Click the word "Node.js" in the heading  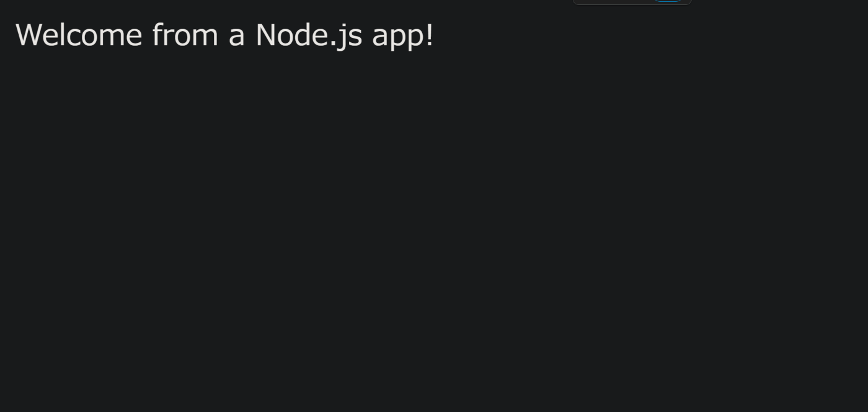coord(309,35)
